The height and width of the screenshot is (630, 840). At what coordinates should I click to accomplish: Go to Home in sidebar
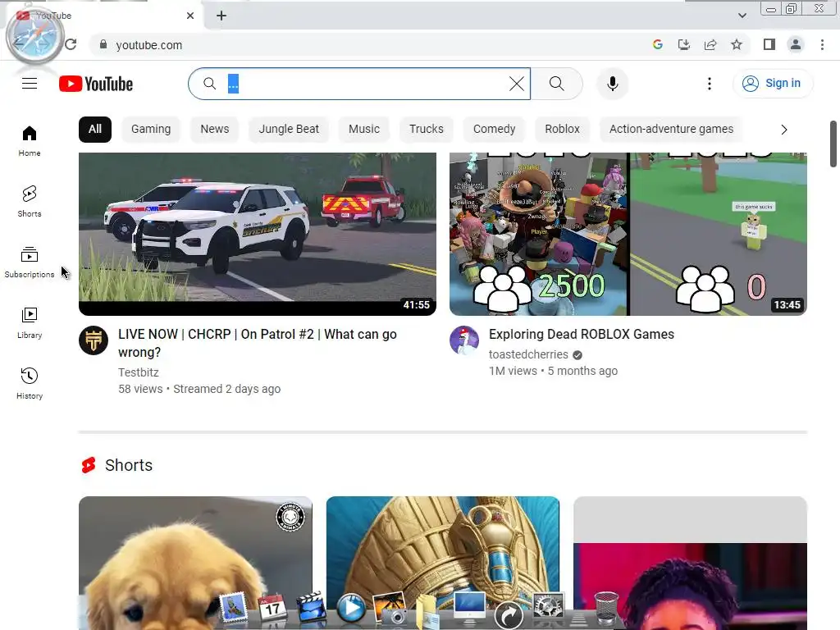[x=30, y=141]
